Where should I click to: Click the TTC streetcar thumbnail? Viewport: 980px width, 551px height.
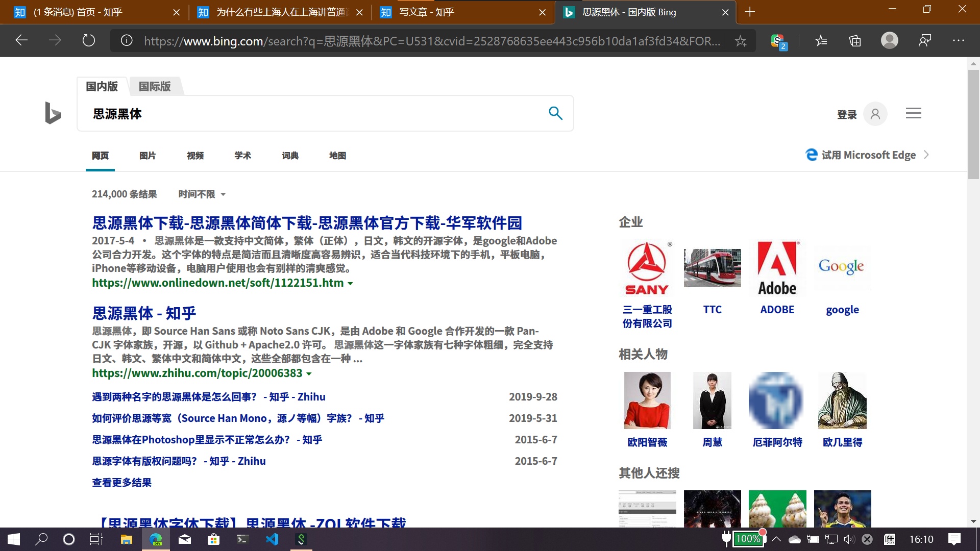(x=712, y=268)
